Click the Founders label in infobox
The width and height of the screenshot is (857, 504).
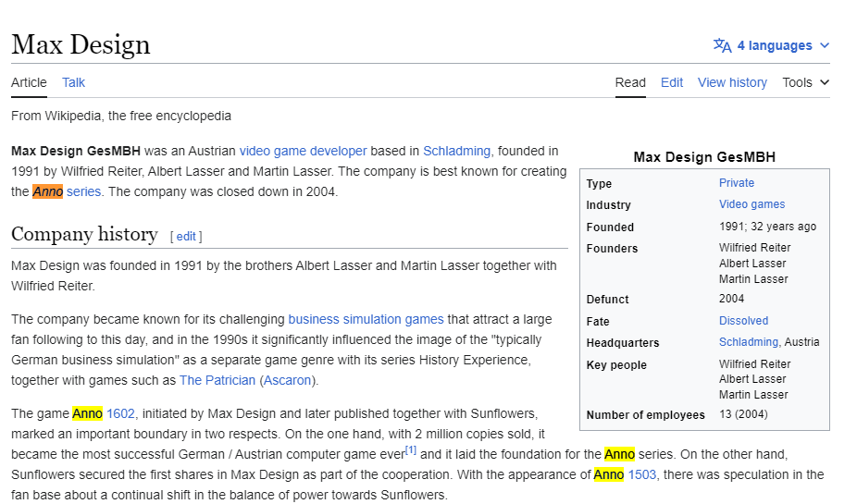(x=612, y=249)
